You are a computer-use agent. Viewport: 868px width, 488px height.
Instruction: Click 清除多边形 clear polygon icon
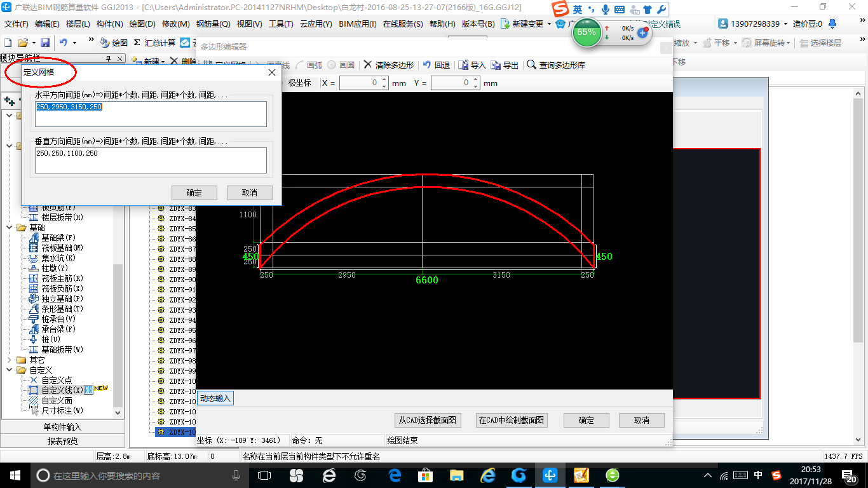point(389,65)
